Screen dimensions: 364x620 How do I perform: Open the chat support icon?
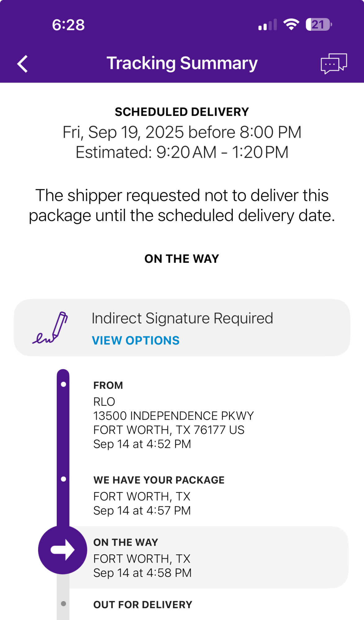334,64
